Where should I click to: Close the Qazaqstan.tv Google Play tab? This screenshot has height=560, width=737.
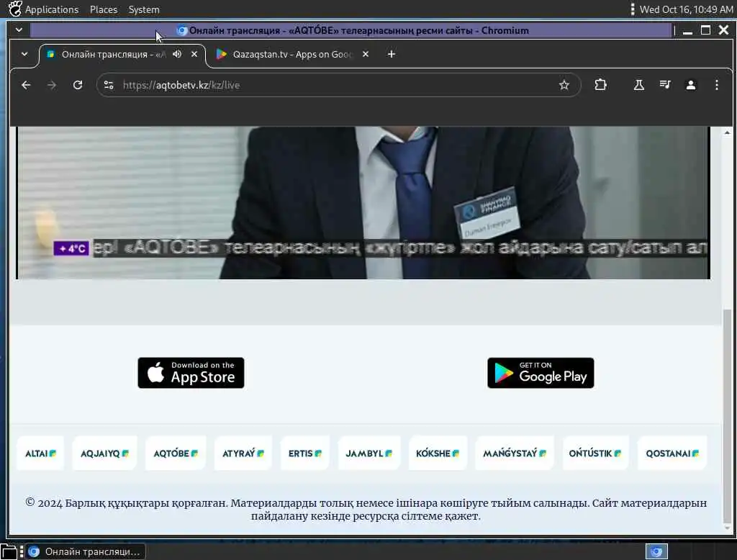(365, 54)
